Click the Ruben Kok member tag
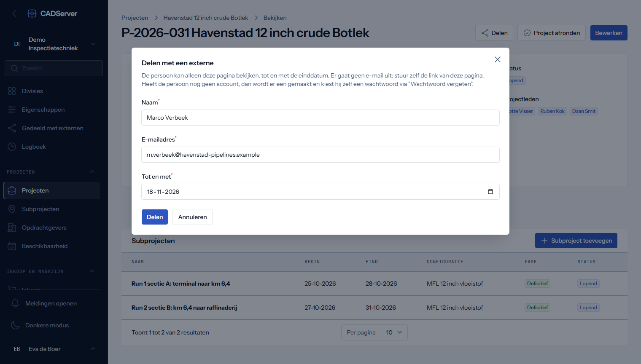 point(552,111)
